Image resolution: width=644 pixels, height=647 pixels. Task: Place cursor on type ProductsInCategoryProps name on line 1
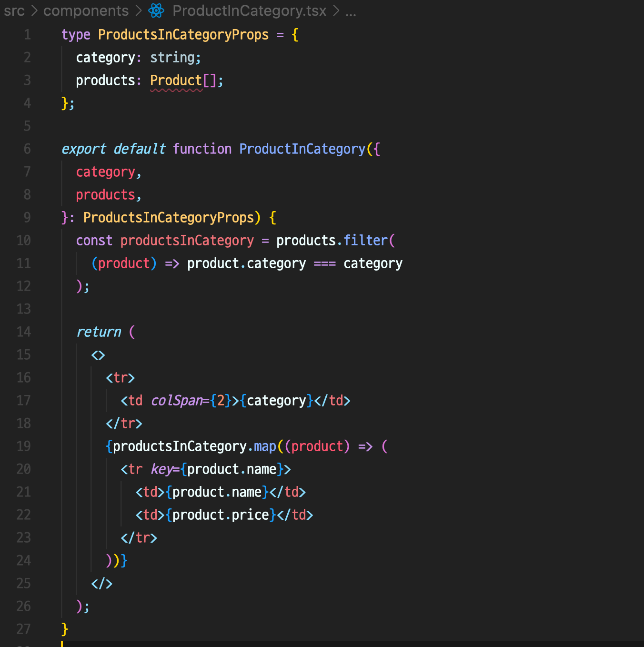(183, 35)
